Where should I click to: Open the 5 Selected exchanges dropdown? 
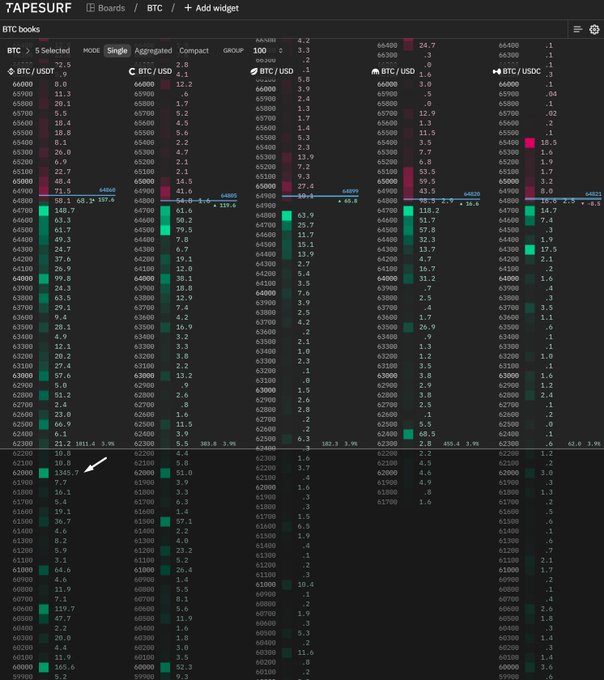pos(52,51)
